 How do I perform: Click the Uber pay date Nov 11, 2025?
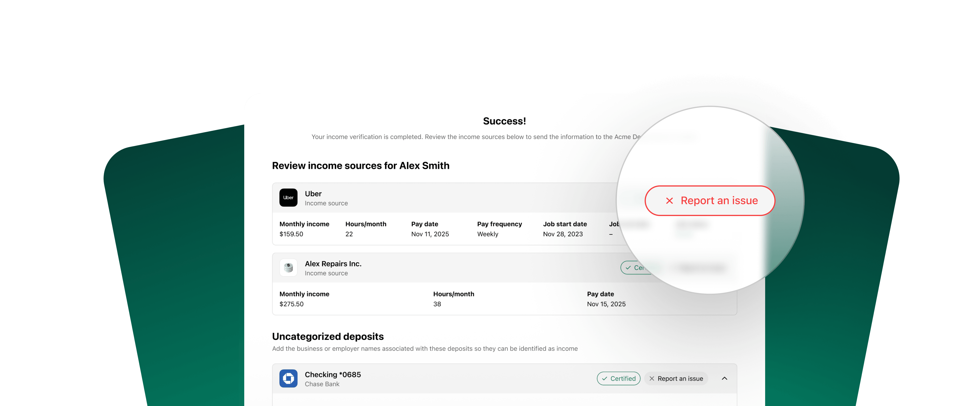point(430,234)
